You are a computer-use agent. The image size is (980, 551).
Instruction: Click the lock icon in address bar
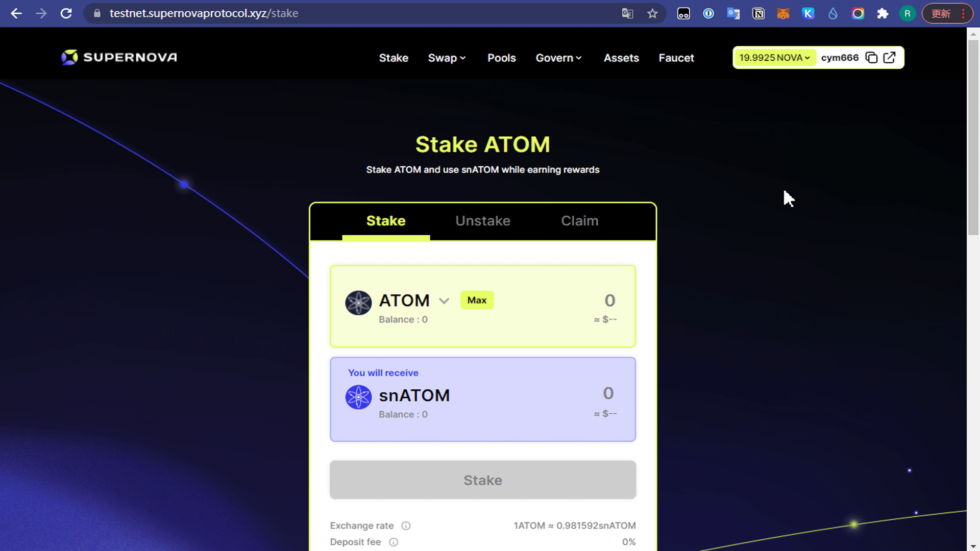pyautogui.click(x=97, y=14)
